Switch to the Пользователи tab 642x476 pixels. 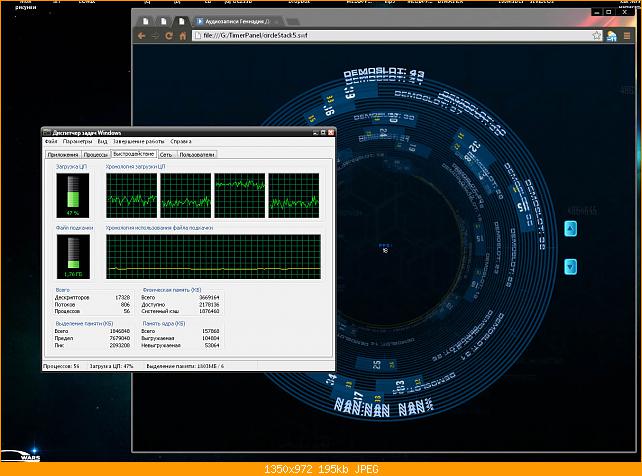tap(197, 155)
